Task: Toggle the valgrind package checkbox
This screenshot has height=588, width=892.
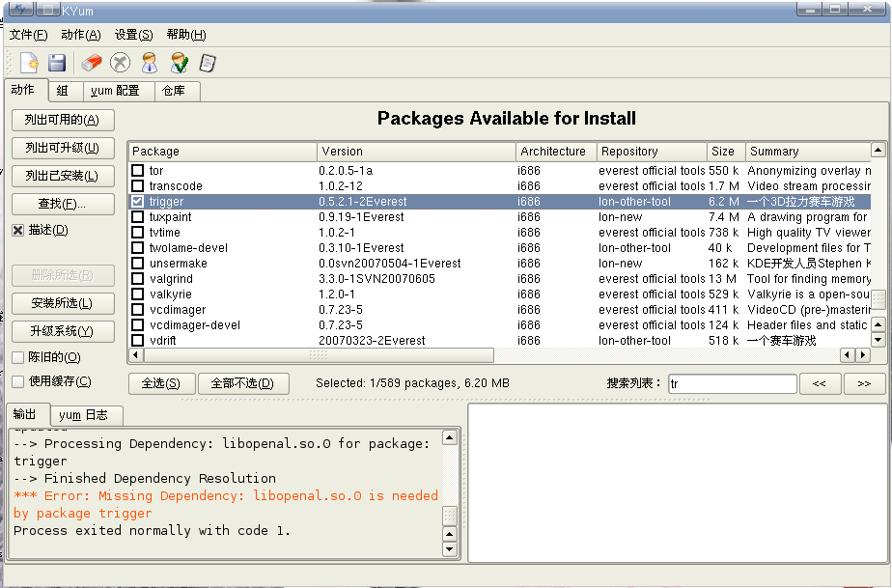Action: pyautogui.click(x=138, y=278)
